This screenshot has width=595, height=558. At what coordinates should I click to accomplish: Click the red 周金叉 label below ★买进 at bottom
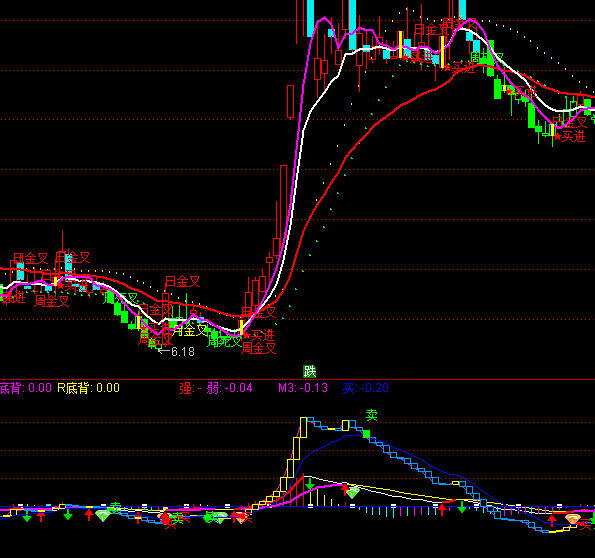258,348
